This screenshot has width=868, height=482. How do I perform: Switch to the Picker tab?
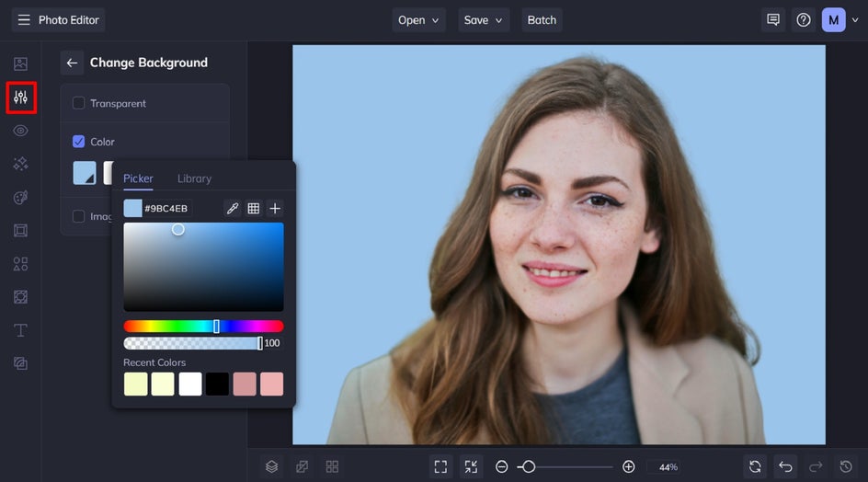(138, 178)
